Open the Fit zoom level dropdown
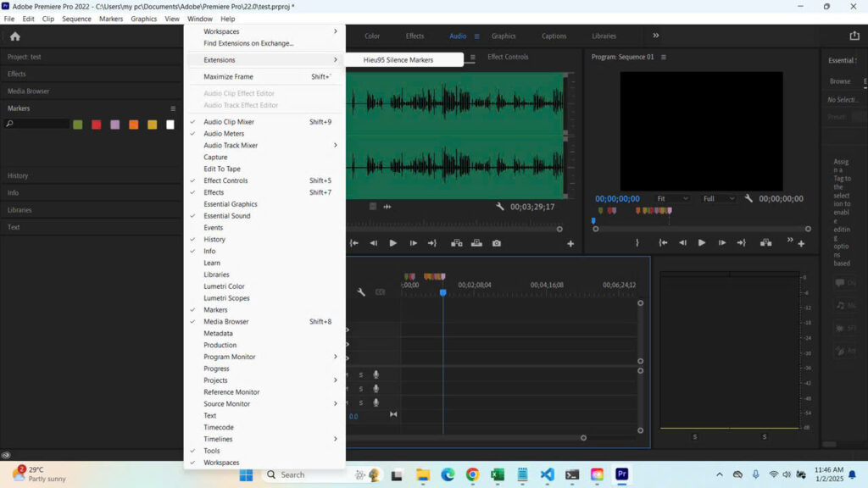Viewport: 868px width, 488px height. pyautogui.click(x=673, y=198)
